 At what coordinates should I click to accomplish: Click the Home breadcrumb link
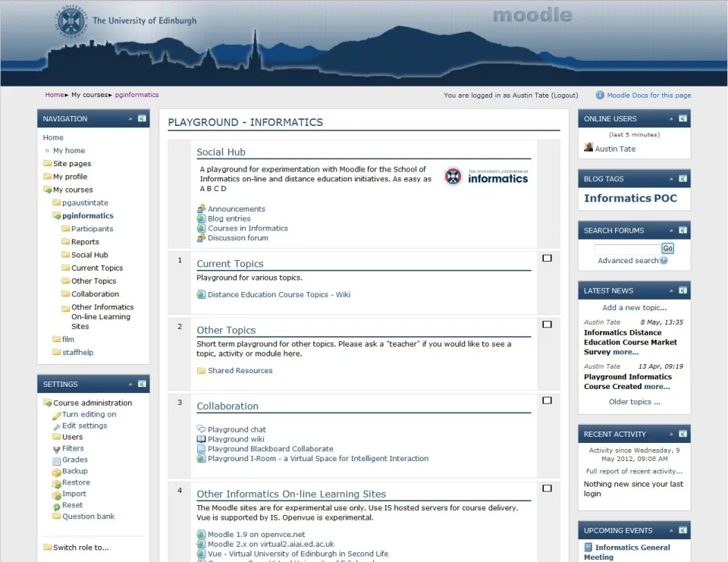tap(55, 95)
